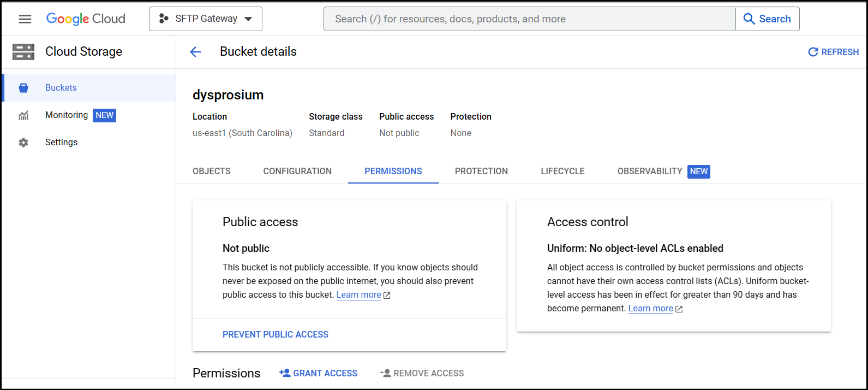
Task: Open the OBSERVABILITY tab
Action: [x=663, y=171]
